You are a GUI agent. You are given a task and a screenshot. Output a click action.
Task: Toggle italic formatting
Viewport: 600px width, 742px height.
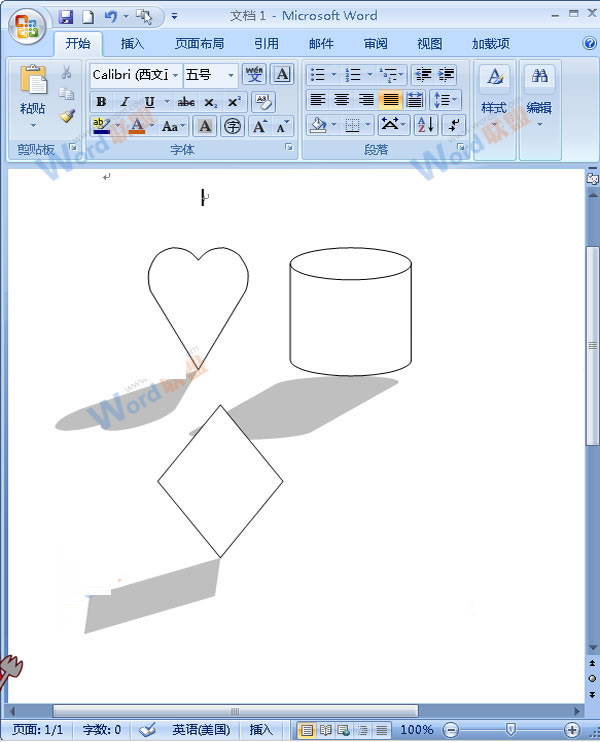(x=124, y=102)
